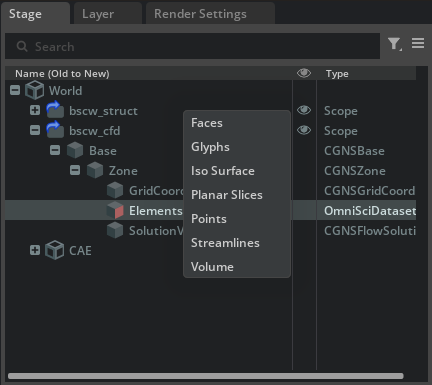Image resolution: width=432 pixels, height=385 pixels.
Task: Click the bscw_cfd reference folder icon
Action: pos(55,130)
